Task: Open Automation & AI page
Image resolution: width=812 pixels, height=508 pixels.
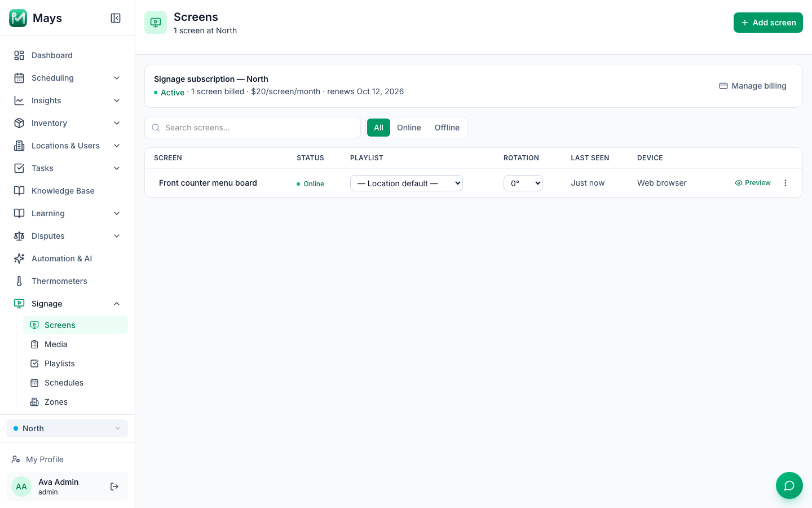Action: pos(67,259)
